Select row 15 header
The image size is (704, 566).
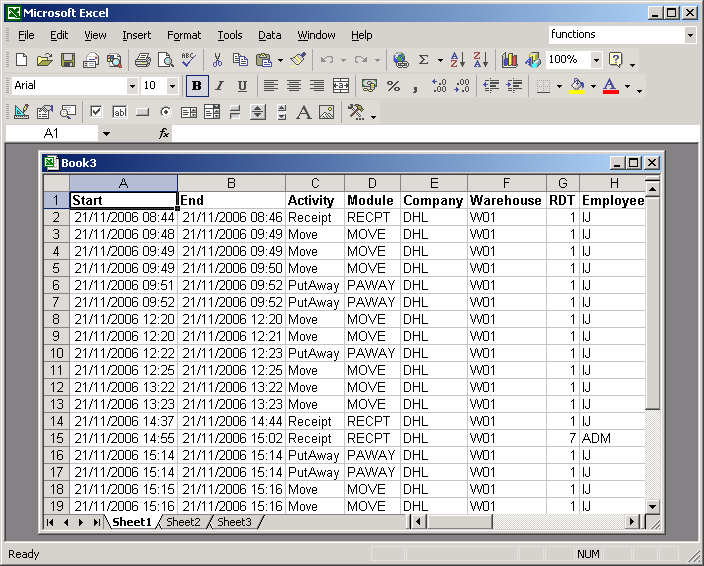(57, 438)
